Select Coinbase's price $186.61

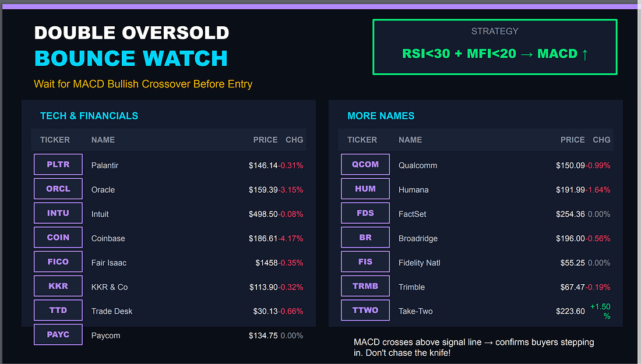(x=263, y=238)
